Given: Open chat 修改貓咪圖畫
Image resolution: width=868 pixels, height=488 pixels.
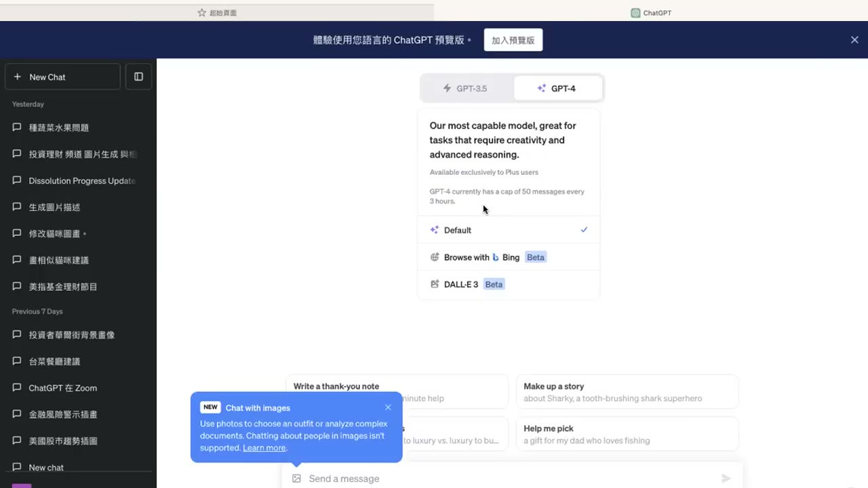Looking at the screenshot, I should 78,233.
